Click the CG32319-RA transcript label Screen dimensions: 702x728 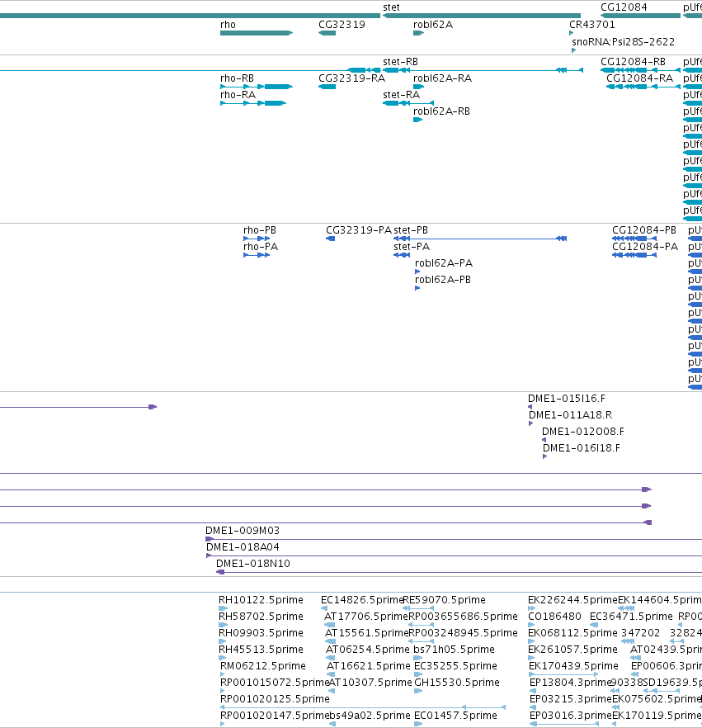point(351,78)
